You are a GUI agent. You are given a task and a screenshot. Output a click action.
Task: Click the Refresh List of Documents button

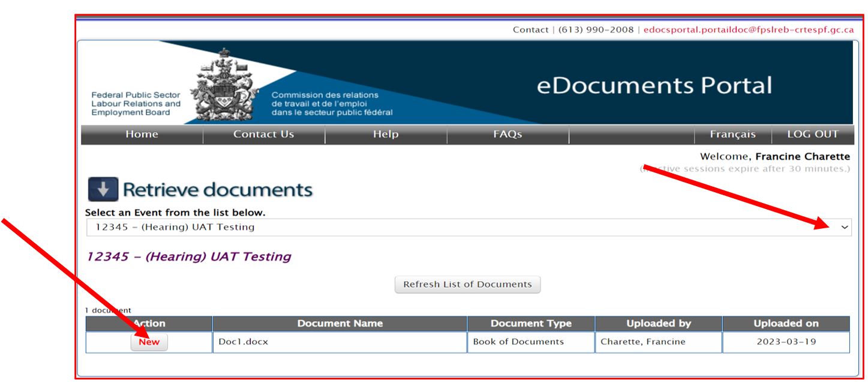coord(467,283)
